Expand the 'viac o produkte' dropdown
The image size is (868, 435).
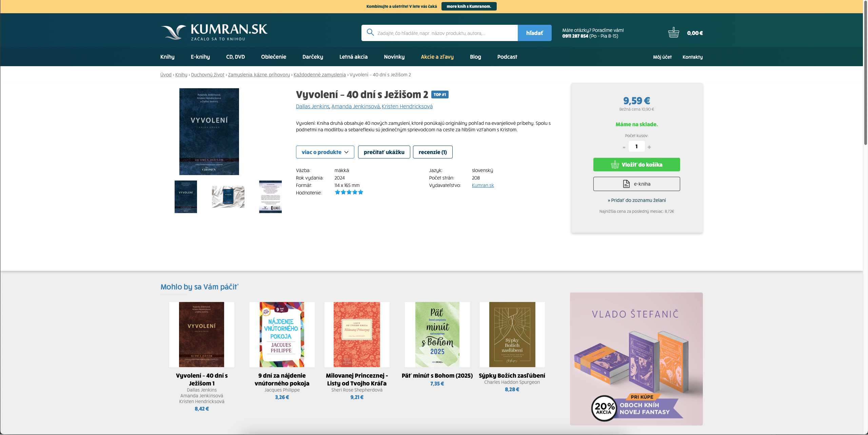(x=325, y=152)
